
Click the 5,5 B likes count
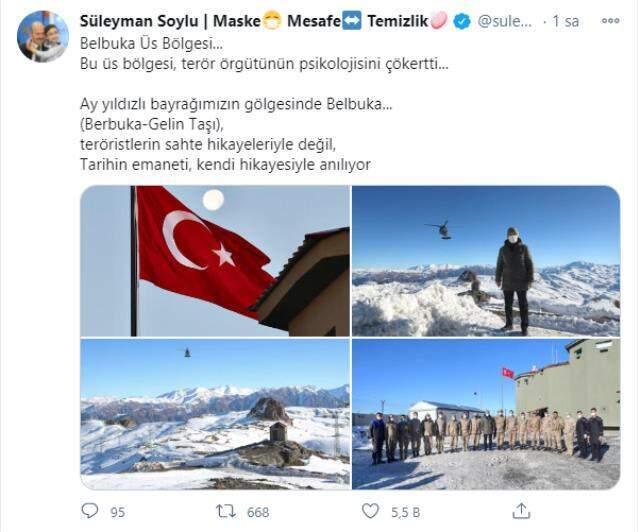click(405, 512)
